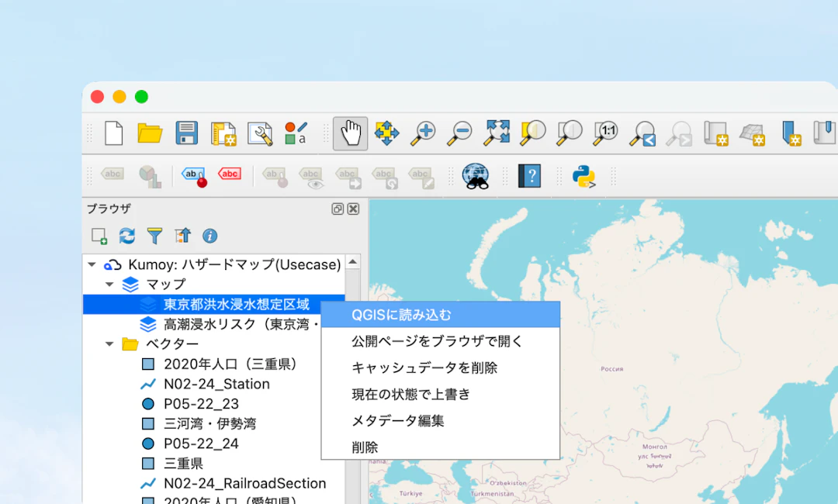Refresh the browser panel

click(126, 236)
